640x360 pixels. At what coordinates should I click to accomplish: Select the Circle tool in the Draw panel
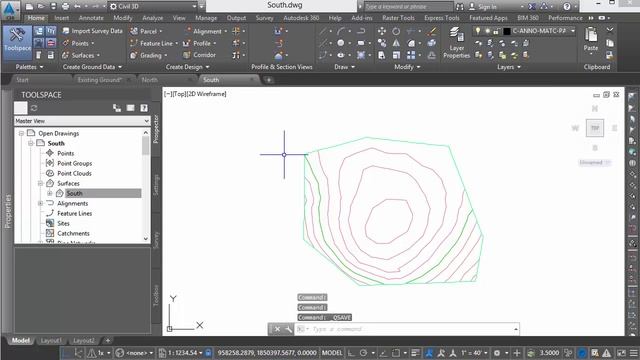click(x=340, y=43)
